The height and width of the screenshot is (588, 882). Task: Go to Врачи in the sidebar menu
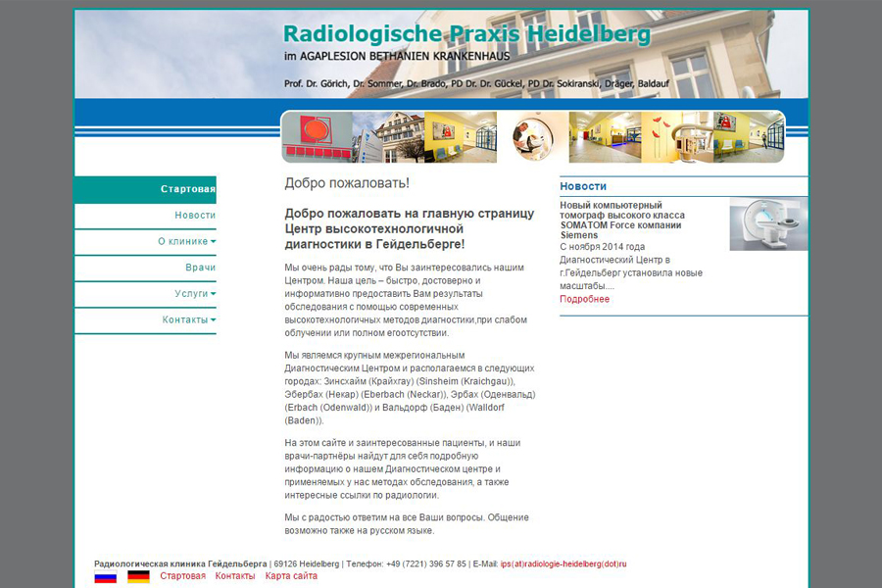click(x=200, y=268)
